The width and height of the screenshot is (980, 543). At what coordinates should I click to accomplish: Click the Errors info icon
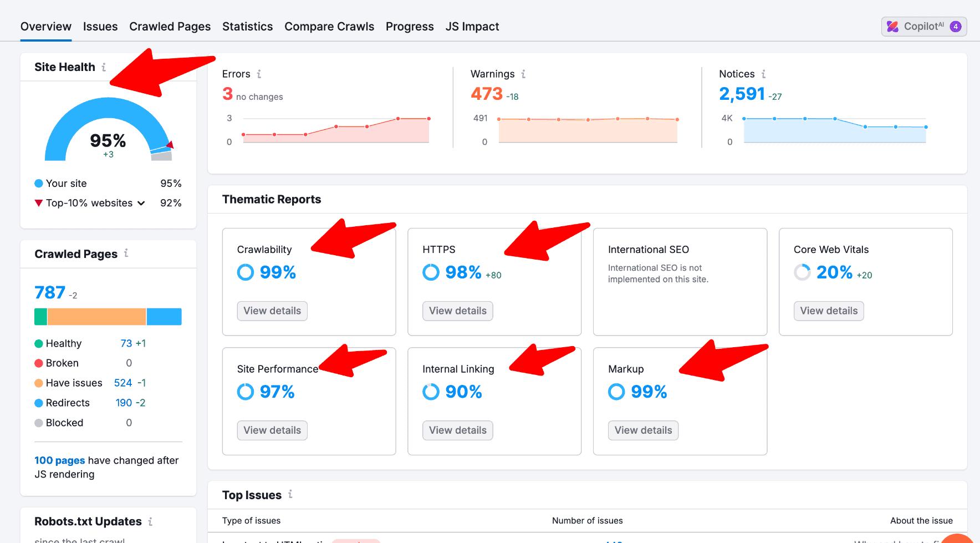pos(259,74)
